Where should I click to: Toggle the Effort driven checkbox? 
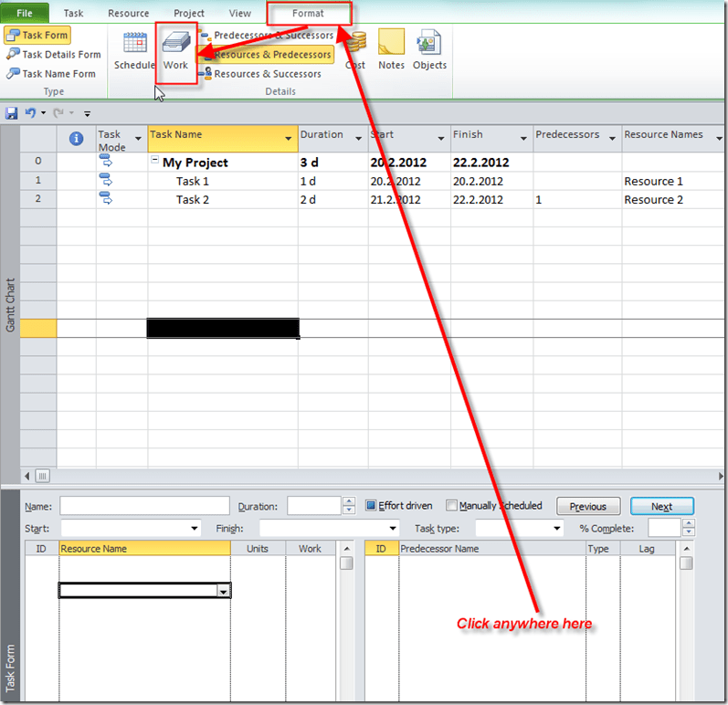click(x=372, y=506)
